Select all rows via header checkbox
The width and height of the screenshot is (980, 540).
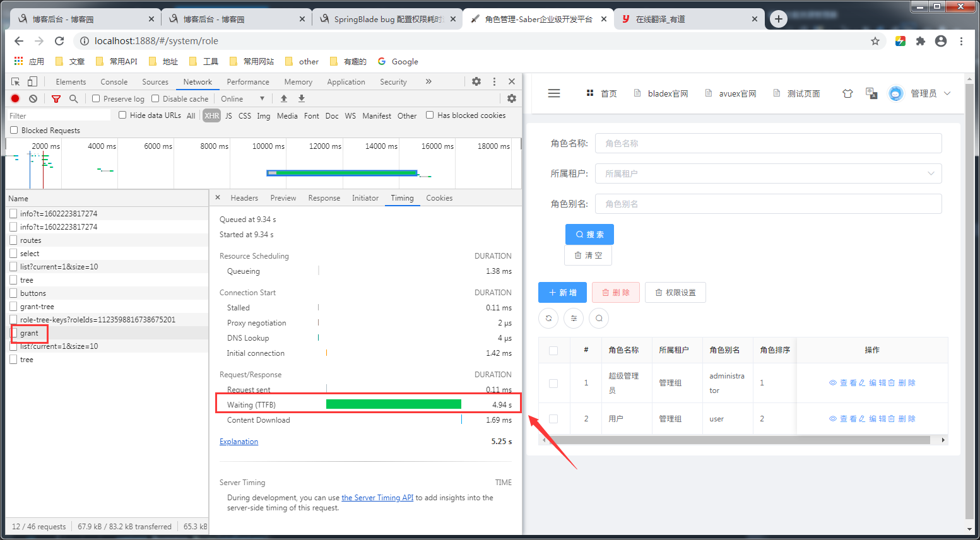pos(553,350)
